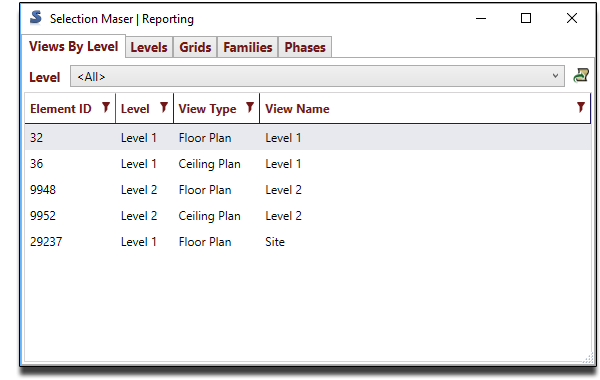Click the green export icon beside Level dropdown

[x=581, y=76]
